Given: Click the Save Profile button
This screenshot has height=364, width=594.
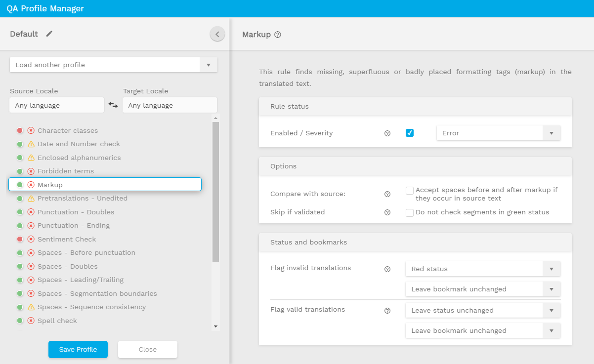Looking at the screenshot, I should (x=78, y=349).
